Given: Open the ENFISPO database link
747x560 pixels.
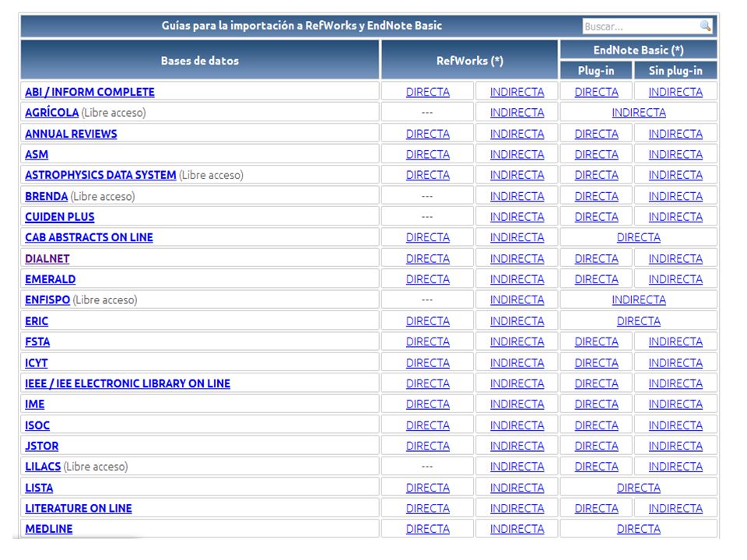Looking at the screenshot, I should click(x=47, y=300).
